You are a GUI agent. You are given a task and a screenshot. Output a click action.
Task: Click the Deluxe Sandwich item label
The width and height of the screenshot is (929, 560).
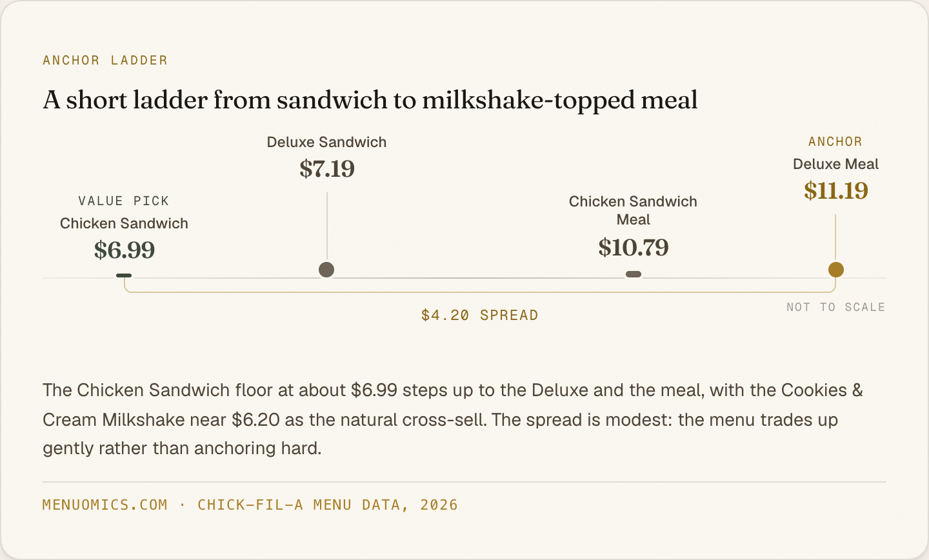(327, 142)
